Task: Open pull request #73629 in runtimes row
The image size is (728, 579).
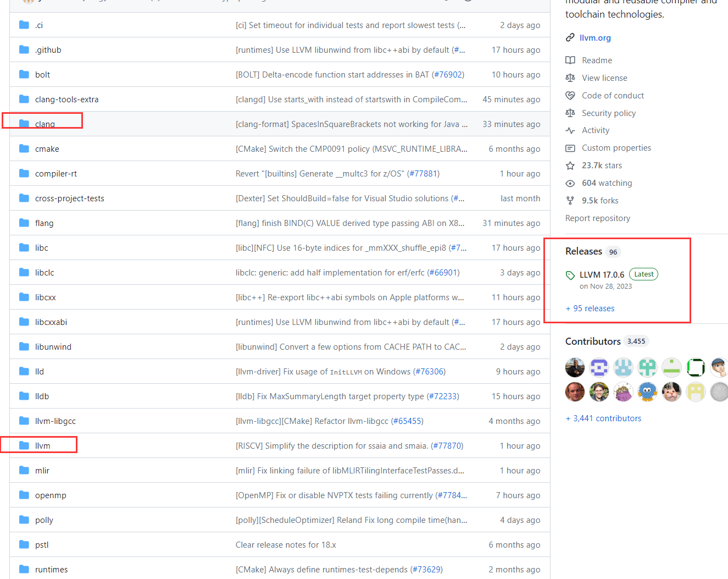Action: pos(426,569)
